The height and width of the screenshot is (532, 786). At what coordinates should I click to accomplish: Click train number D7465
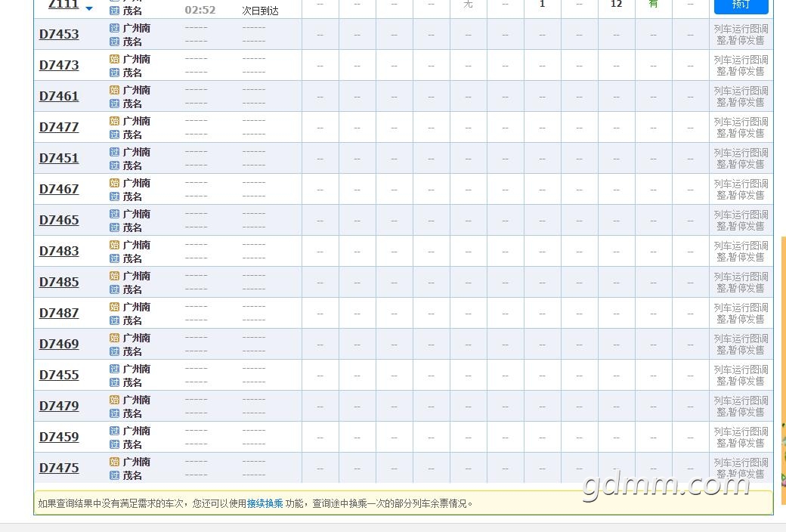59,221
